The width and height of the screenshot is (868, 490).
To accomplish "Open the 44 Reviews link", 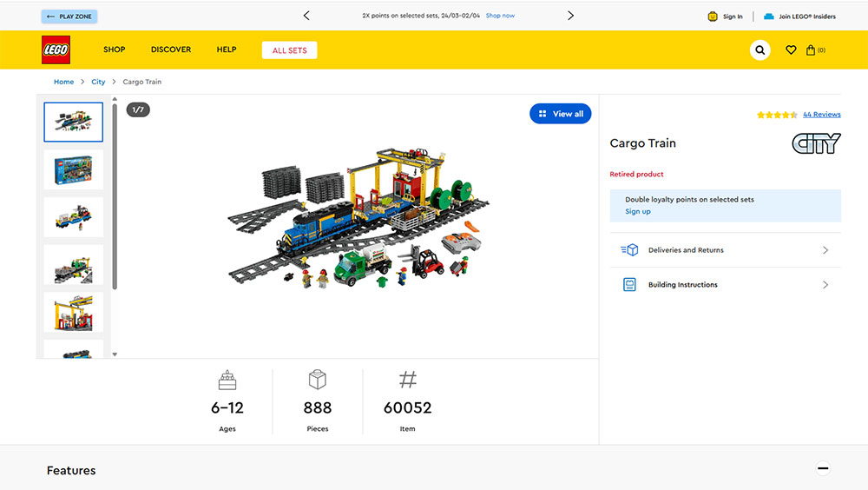I will click(822, 115).
